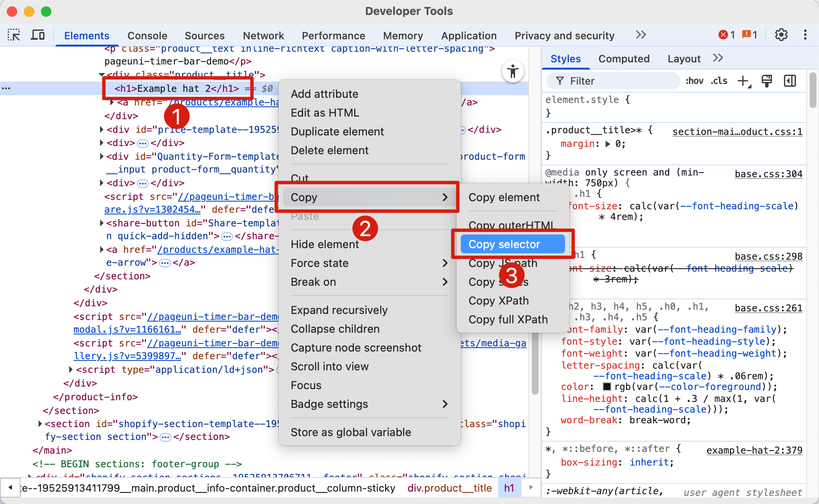
Task: Show more DevTools tabs via the double chevron
Action: click(x=641, y=35)
